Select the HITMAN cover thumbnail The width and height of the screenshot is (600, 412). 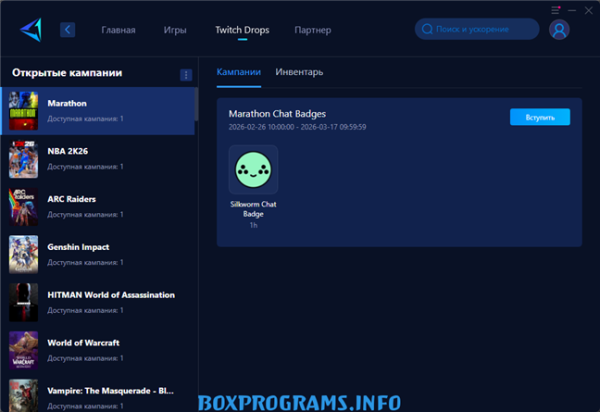[24, 302]
